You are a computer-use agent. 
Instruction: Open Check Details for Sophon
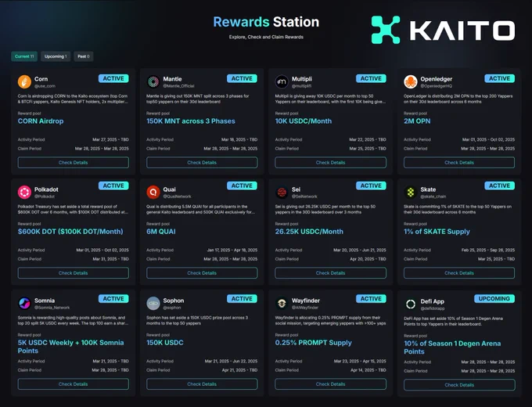tap(202, 384)
